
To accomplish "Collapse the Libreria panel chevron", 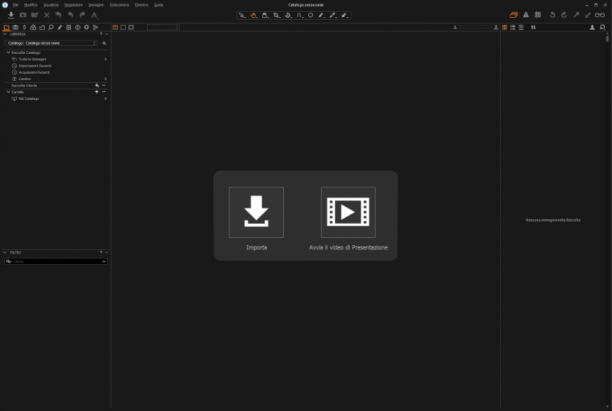I will [5, 34].
